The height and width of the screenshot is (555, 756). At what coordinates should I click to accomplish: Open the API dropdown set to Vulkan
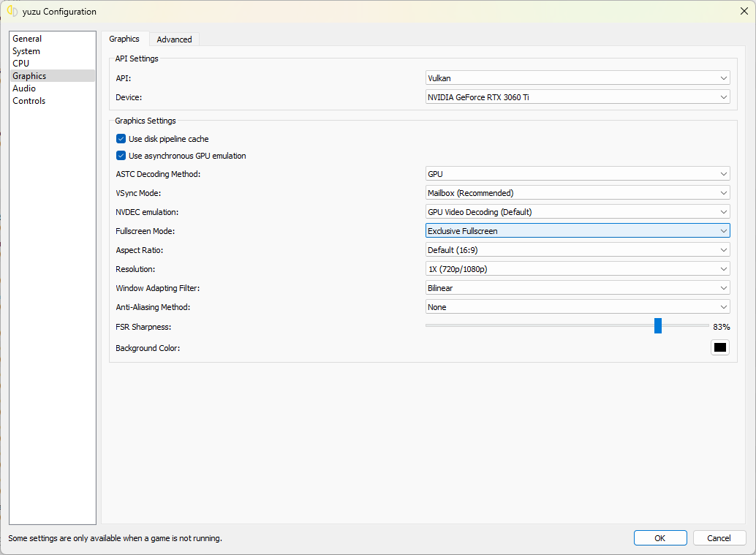click(577, 78)
